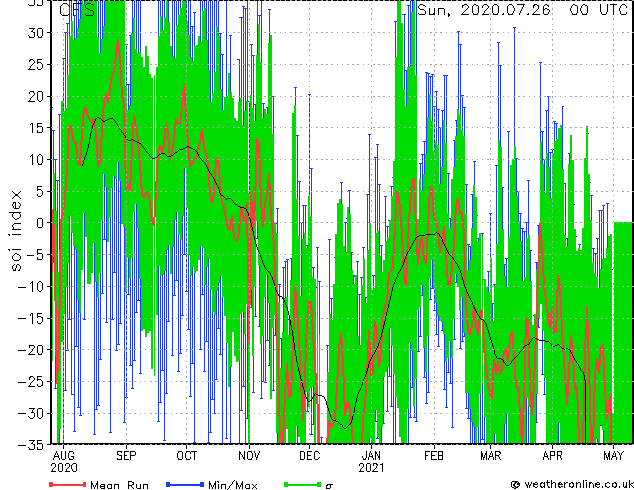
Task: Click the JAN 2021 x-axis label
Action: point(371,462)
